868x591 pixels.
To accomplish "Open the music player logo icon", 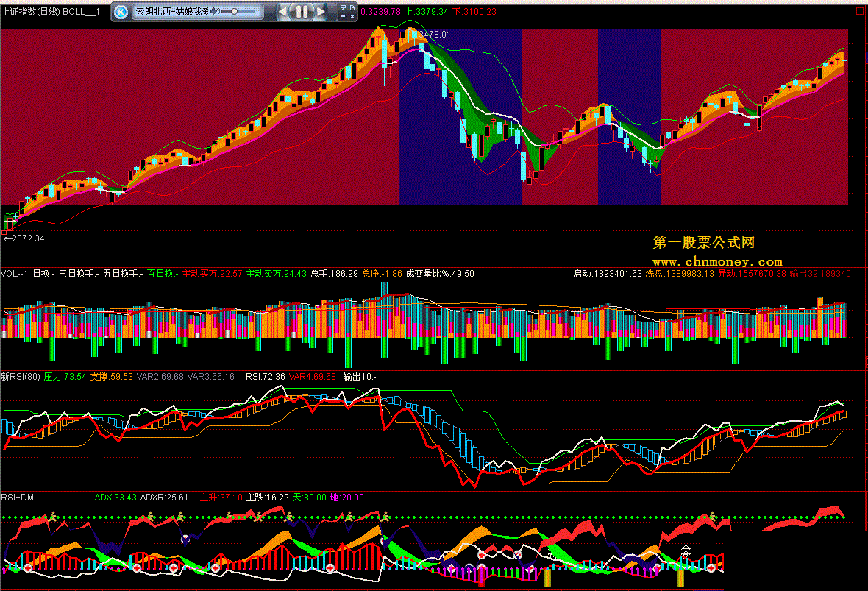I will [x=121, y=12].
